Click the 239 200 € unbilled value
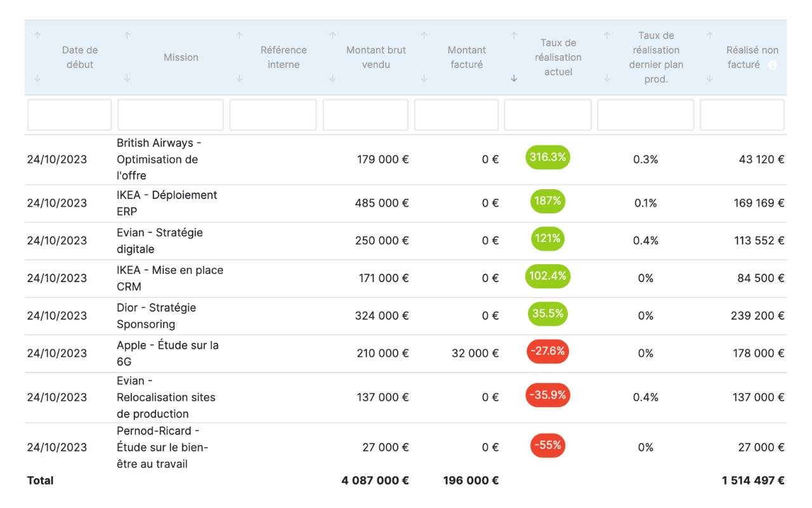 coord(757,316)
